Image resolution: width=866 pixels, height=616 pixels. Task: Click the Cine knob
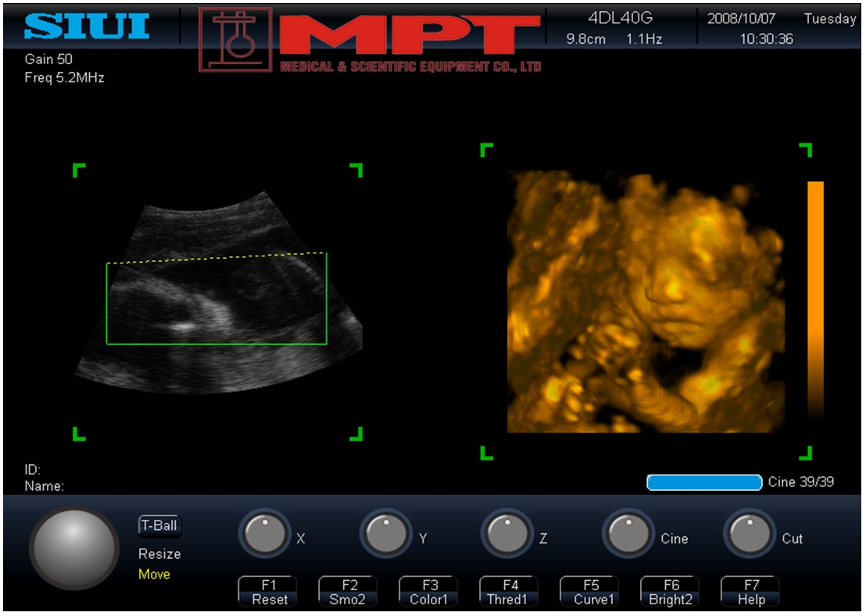point(628,535)
